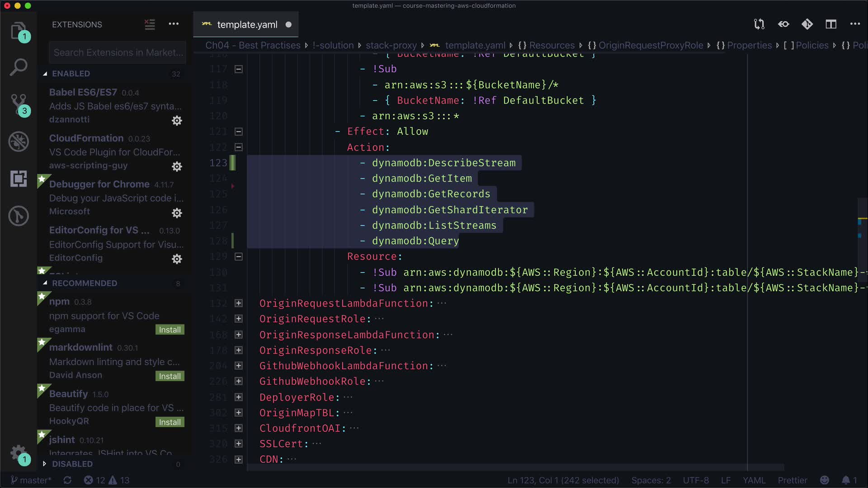Expand the DISABLED extensions section
This screenshot has height=488, width=868.
pos(72,464)
